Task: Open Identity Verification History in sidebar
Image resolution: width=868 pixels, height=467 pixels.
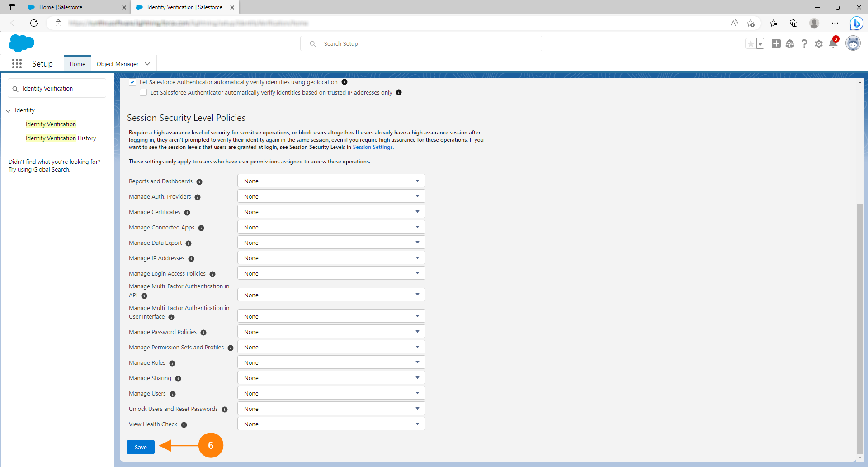Action: pos(61,138)
